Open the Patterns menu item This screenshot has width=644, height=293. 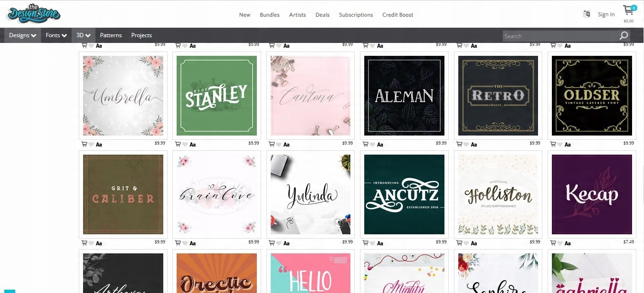(x=111, y=35)
